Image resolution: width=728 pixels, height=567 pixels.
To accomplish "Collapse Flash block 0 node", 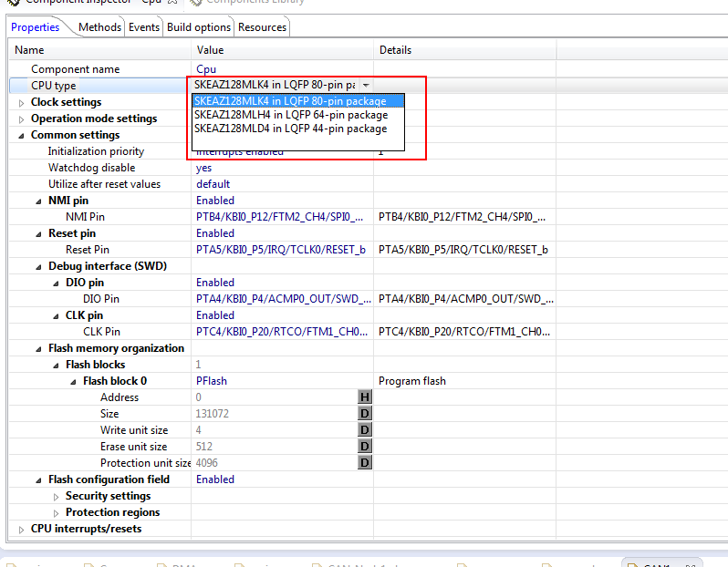I will 73,382.
